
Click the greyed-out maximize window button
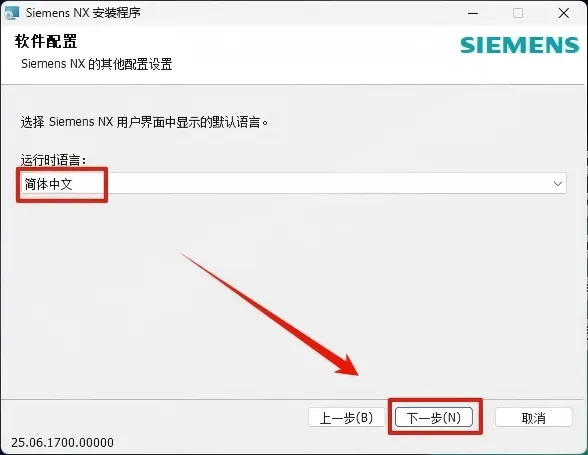pyautogui.click(x=518, y=14)
